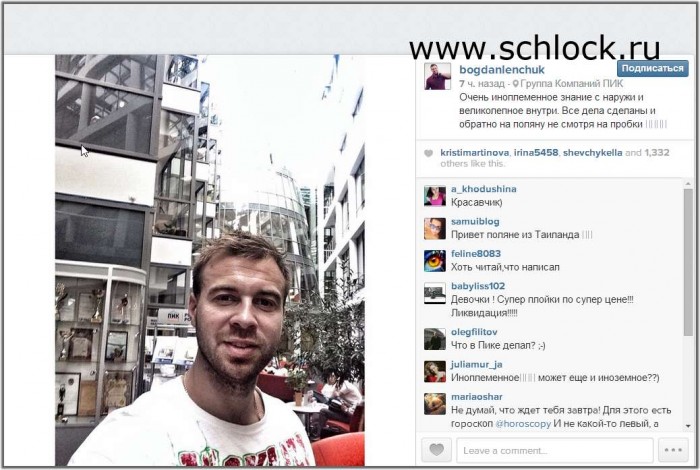Open the bogdanlenchuk username link
This screenshot has height=470, width=700.
pyautogui.click(x=501, y=70)
